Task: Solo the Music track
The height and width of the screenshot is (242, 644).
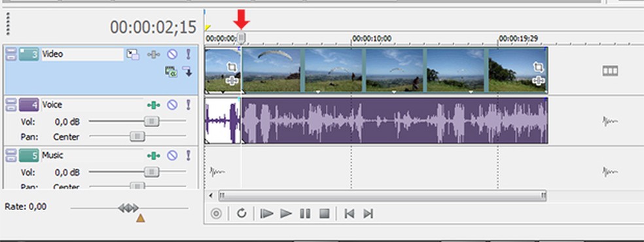Action: coord(188,156)
